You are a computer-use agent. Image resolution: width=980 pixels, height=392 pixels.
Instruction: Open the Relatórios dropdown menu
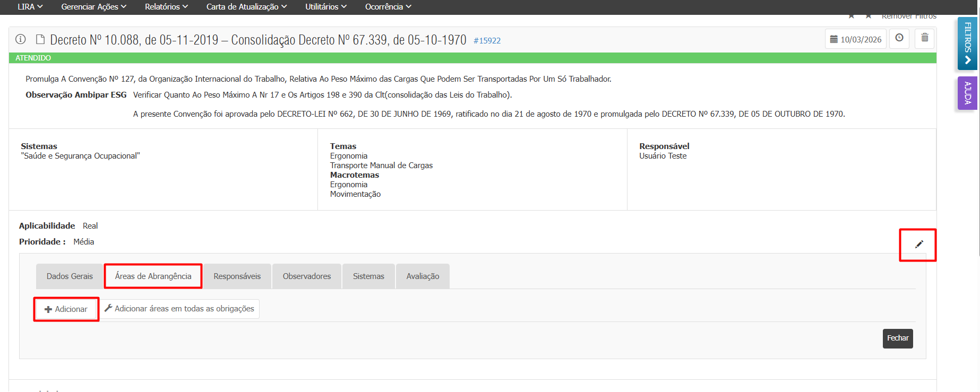point(166,7)
